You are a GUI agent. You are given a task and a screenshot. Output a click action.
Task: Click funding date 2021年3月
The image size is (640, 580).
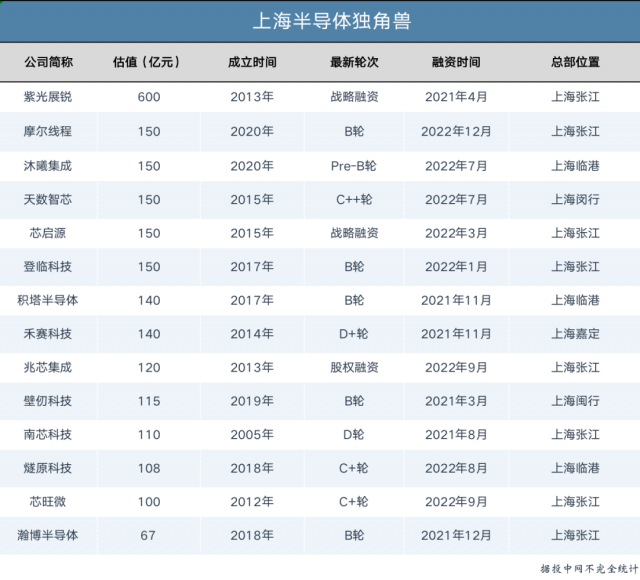tap(456, 401)
